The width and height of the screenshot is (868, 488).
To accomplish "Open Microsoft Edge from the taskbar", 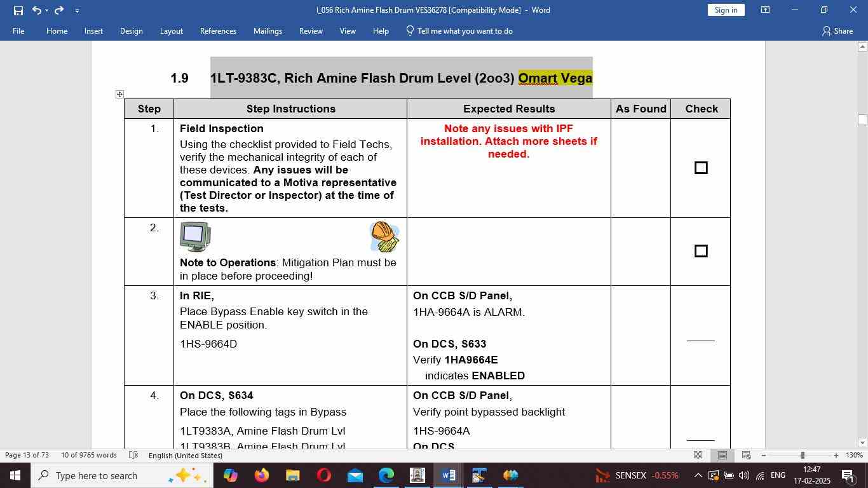I will pyautogui.click(x=386, y=475).
